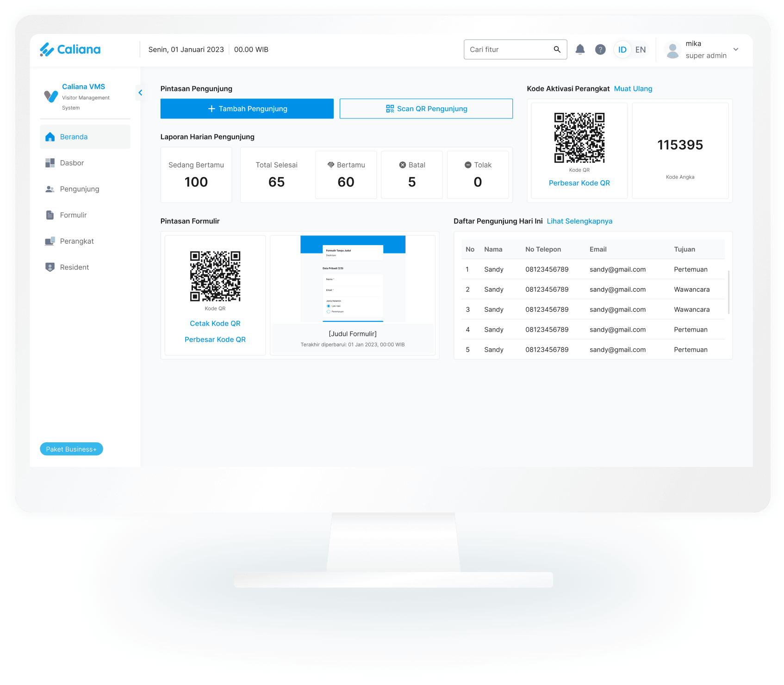Click the Bertamu handshake icon

[331, 165]
